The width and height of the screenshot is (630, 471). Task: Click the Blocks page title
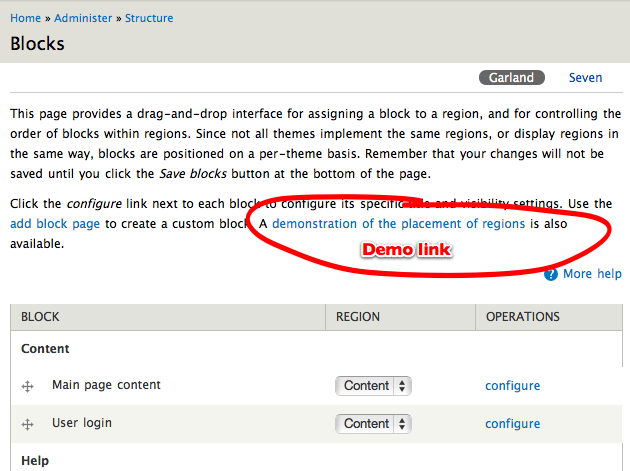coord(37,43)
